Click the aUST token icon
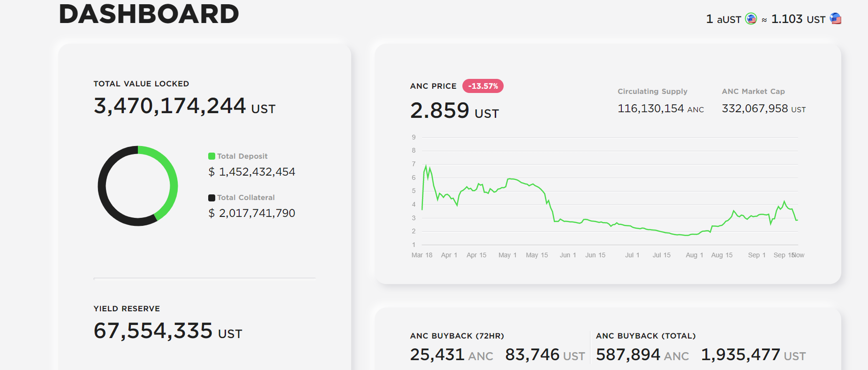868x370 pixels. (751, 19)
